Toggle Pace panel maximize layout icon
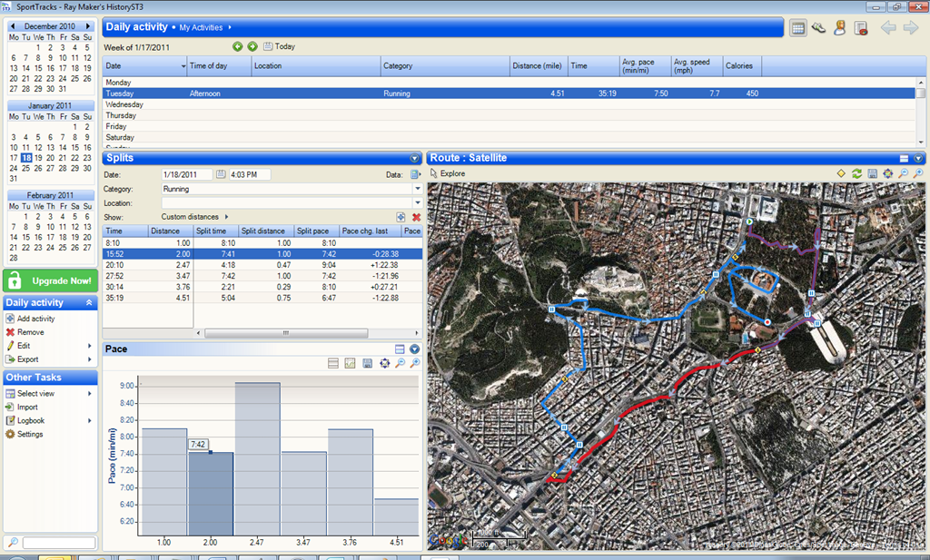Image resolution: width=930 pixels, height=560 pixels. (x=400, y=349)
